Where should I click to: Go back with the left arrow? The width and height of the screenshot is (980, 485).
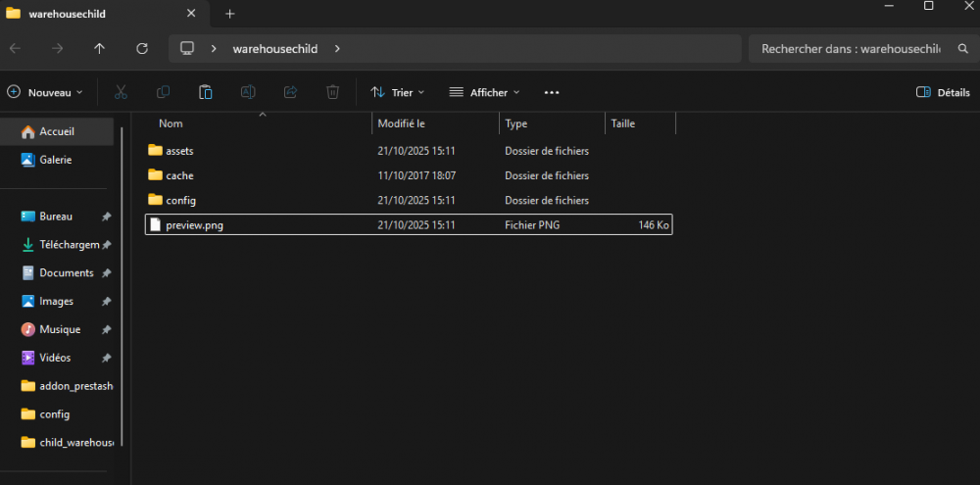tap(15, 48)
